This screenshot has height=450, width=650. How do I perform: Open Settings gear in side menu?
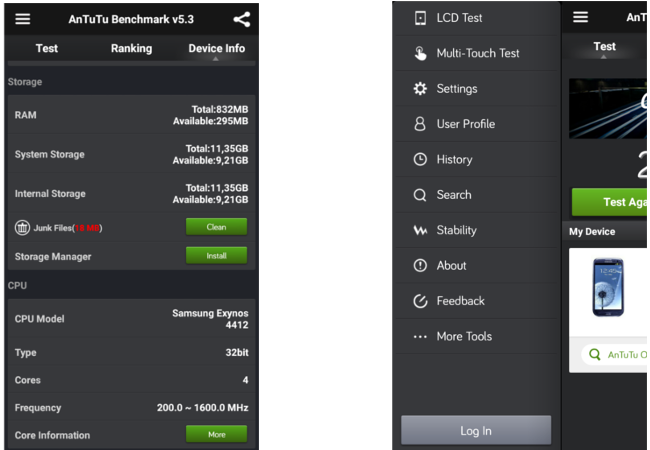click(420, 89)
